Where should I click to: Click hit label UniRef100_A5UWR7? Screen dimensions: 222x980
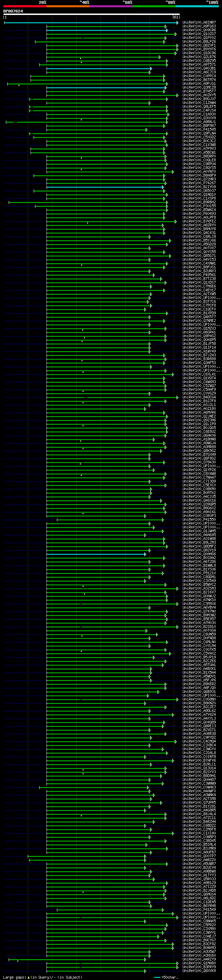coord(199,864)
